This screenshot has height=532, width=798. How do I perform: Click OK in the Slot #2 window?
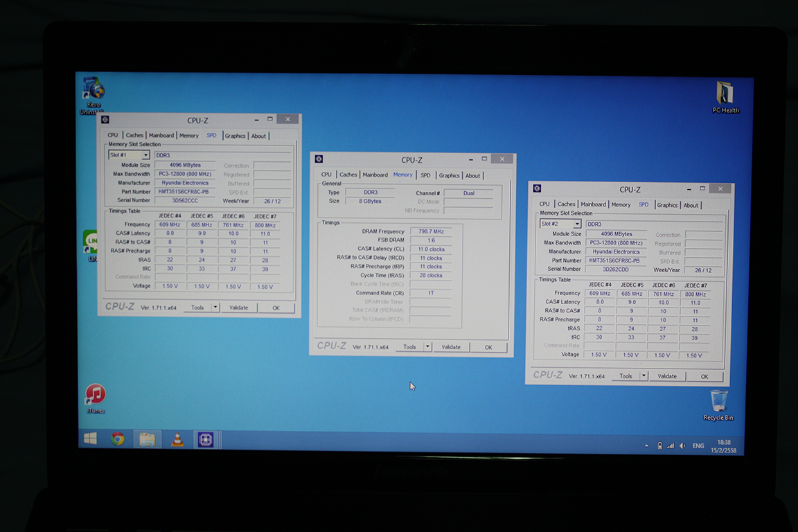click(704, 377)
